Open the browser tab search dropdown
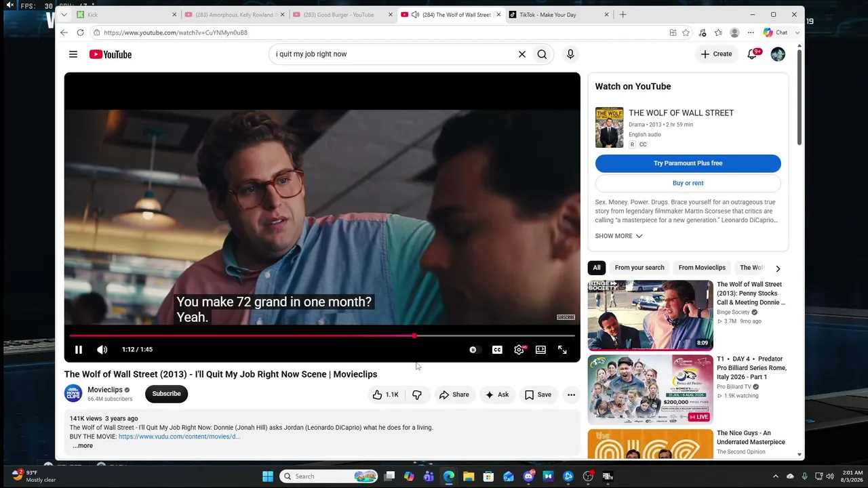Viewport: 868px width, 488px height. (x=64, y=14)
